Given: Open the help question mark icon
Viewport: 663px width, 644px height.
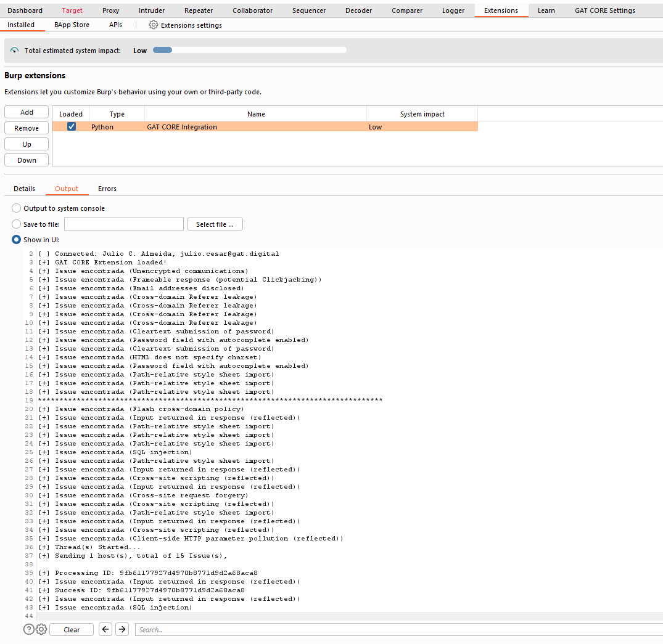Looking at the screenshot, I should click(x=29, y=629).
